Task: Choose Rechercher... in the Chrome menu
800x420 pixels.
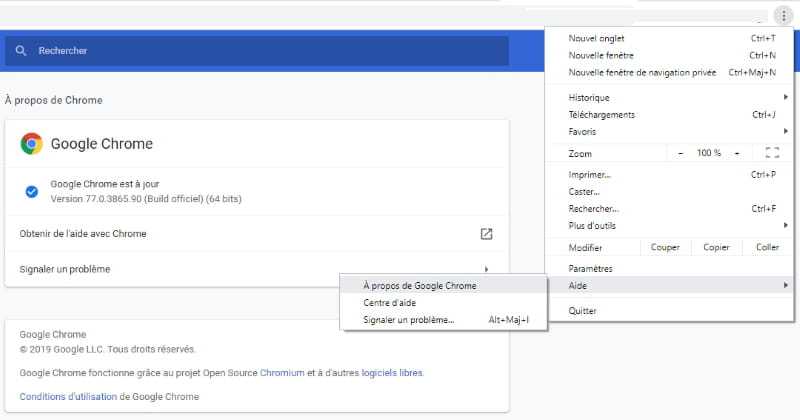Action: (669, 209)
